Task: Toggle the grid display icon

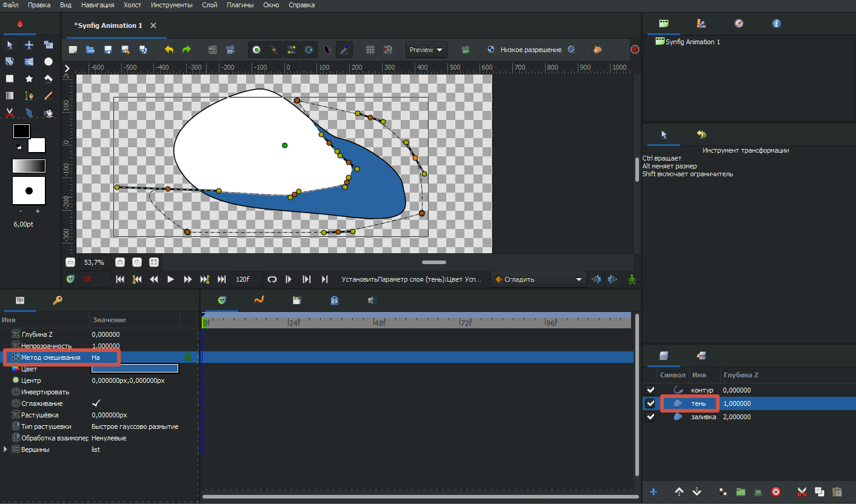Action: (x=370, y=50)
